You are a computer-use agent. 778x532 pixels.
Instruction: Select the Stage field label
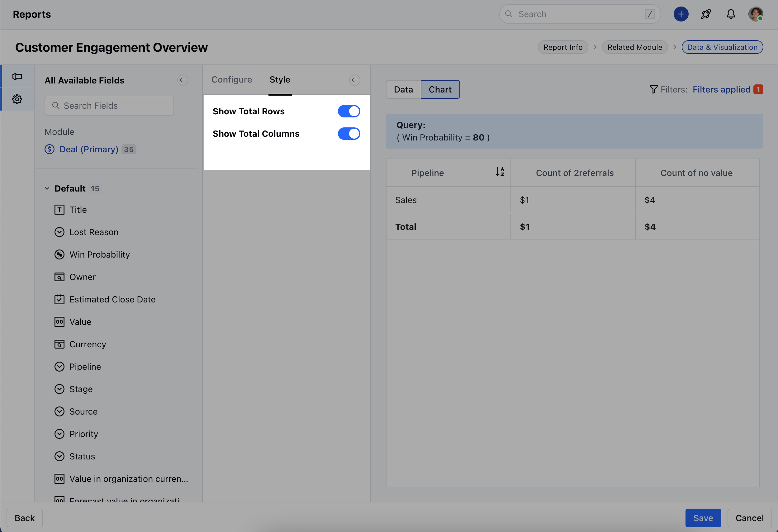click(x=81, y=389)
